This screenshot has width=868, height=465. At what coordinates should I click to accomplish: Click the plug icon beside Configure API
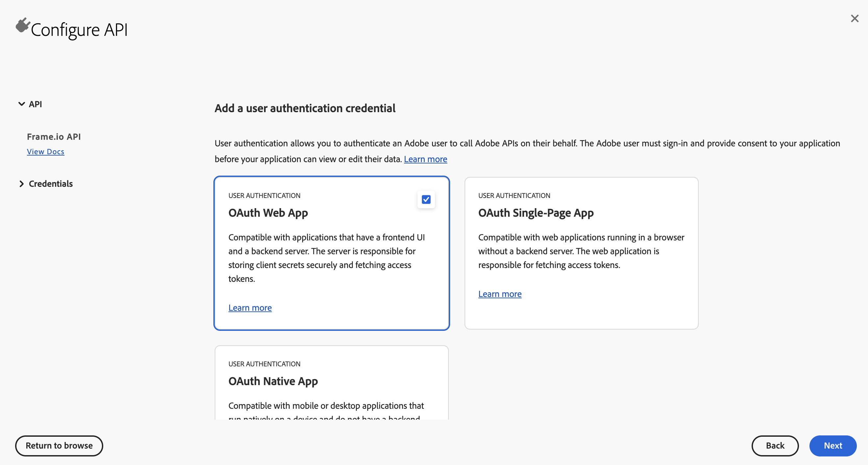coord(23,26)
